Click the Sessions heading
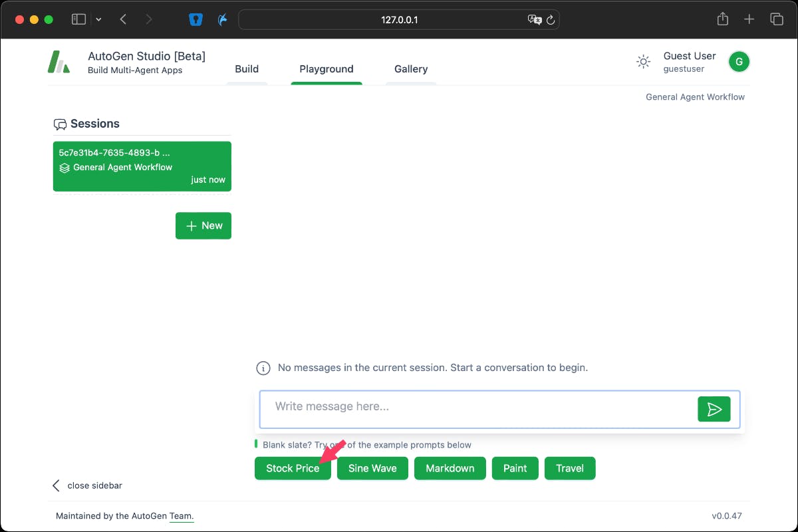798x532 pixels. click(95, 124)
